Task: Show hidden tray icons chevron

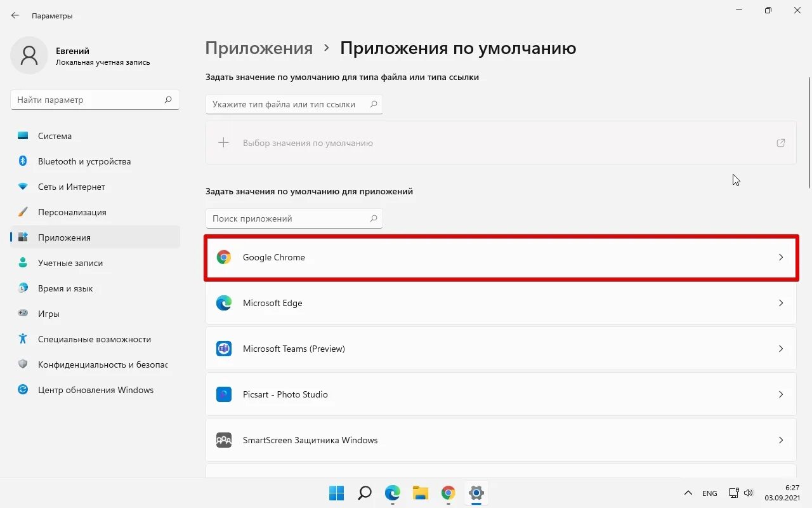Action: 688,493
